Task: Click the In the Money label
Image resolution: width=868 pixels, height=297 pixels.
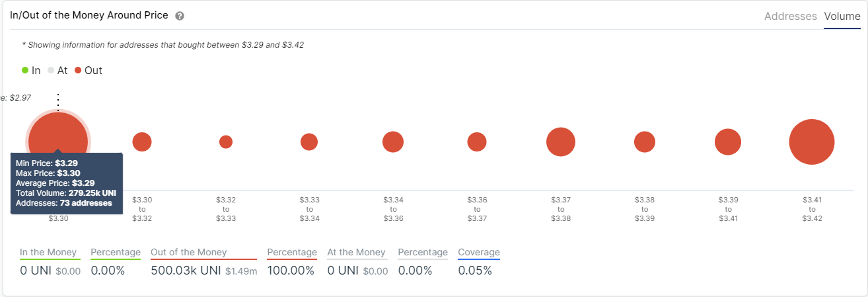Action: pyautogui.click(x=48, y=252)
